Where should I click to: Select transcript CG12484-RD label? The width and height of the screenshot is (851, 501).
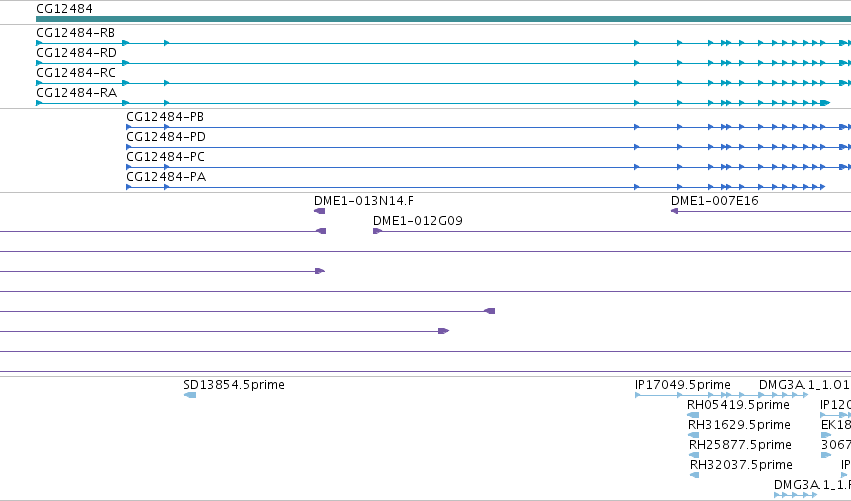(x=76, y=53)
